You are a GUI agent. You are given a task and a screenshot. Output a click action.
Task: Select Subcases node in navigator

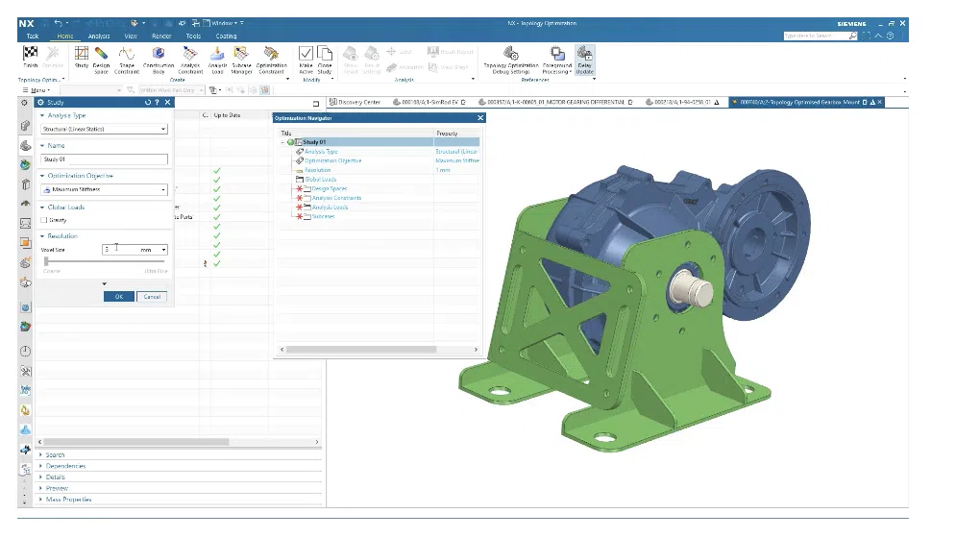pyautogui.click(x=323, y=216)
